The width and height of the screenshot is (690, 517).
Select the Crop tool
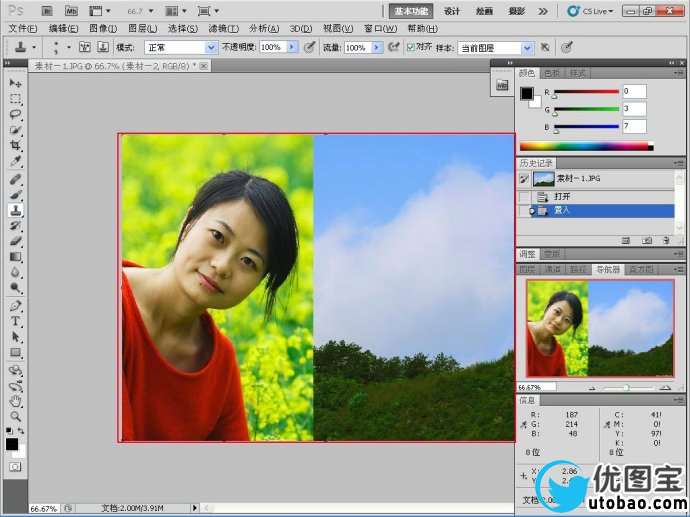pos(15,146)
